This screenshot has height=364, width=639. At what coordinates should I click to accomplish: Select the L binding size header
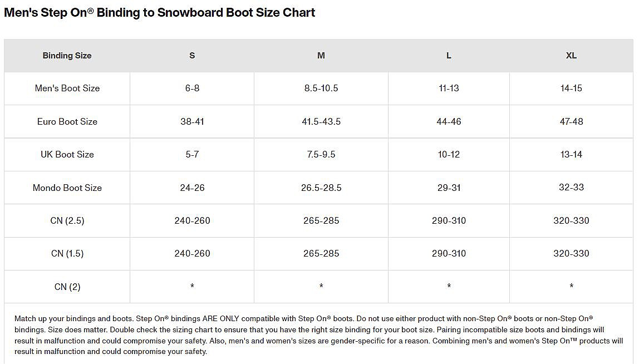(x=449, y=56)
